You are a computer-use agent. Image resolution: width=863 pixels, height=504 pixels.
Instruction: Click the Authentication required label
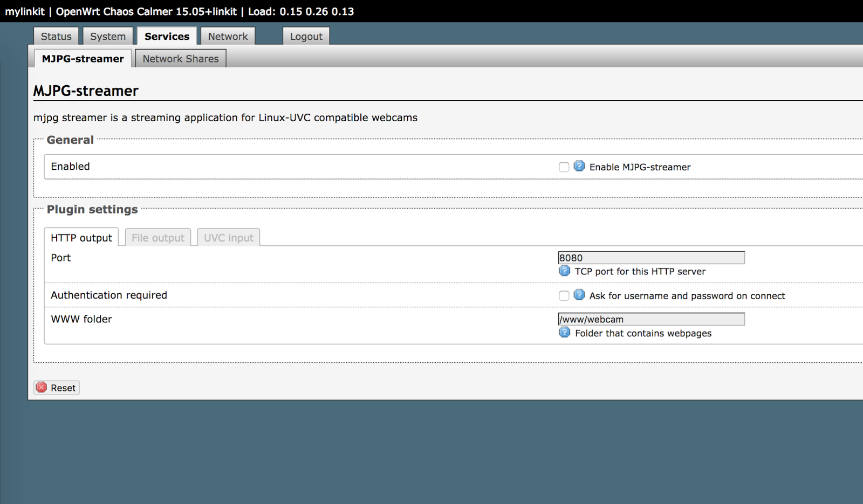pyautogui.click(x=109, y=295)
